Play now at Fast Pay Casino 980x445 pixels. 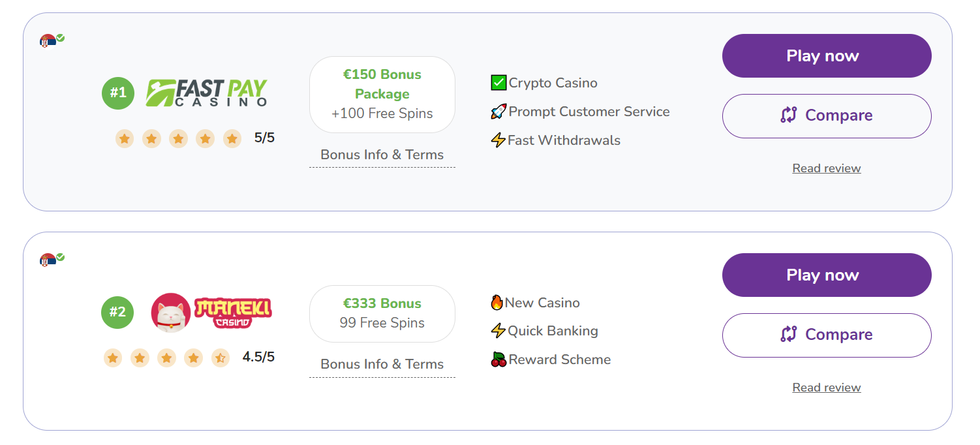[827, 56]
